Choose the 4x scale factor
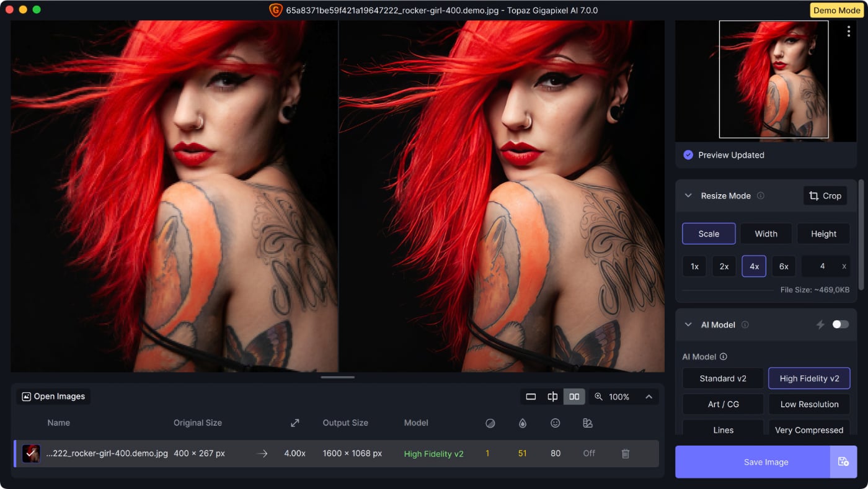The height and width of the screenshot is (489, 868). (x=754, y=266)
